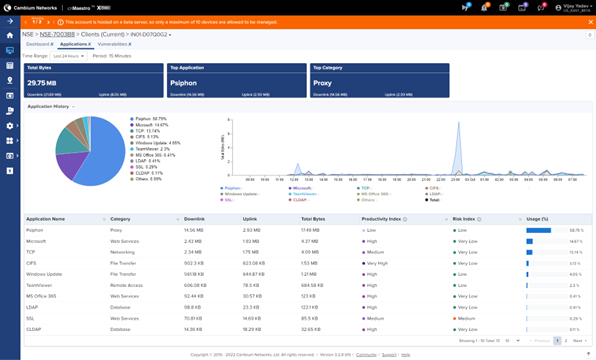Open the Home icon in sidebar
Screen dimensions: 596x360
(10, 35)
